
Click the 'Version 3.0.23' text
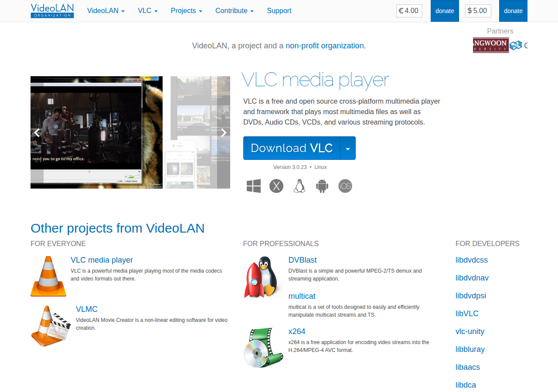[290, 167]
